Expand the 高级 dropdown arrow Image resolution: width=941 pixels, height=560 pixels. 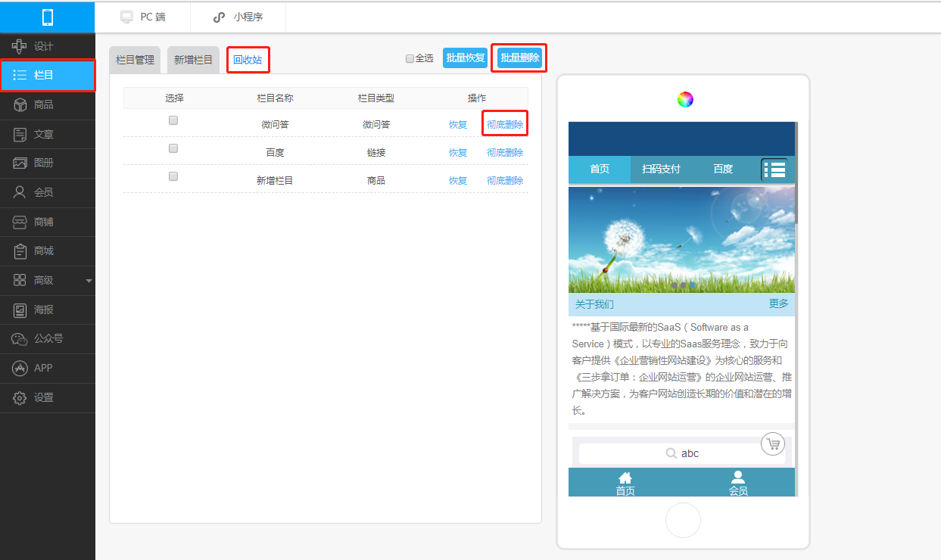point(89,281)
